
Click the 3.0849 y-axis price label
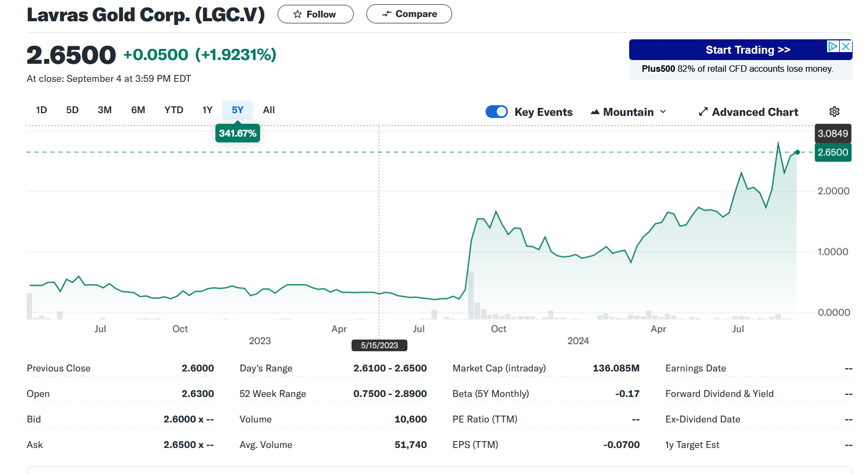coord(833,133)
